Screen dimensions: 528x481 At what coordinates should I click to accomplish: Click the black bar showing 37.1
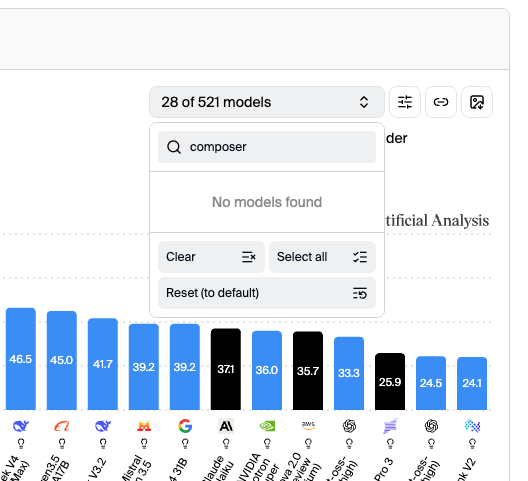pos(226,369)
